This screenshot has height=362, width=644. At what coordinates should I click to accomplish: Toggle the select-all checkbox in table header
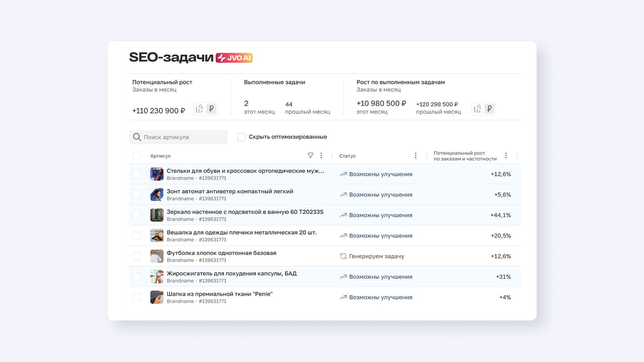coord(136,156)
